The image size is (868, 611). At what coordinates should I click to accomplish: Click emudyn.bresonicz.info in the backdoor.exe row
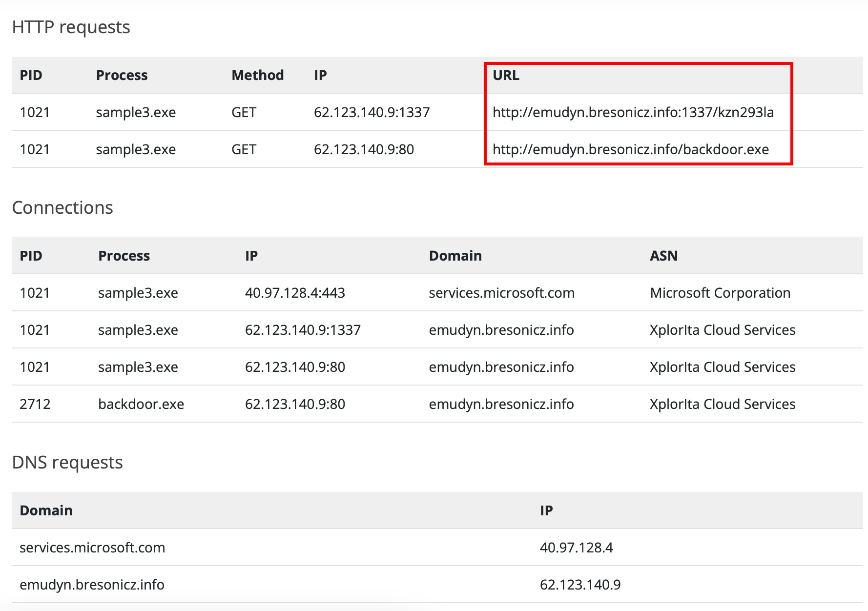(x=501, y=404)
